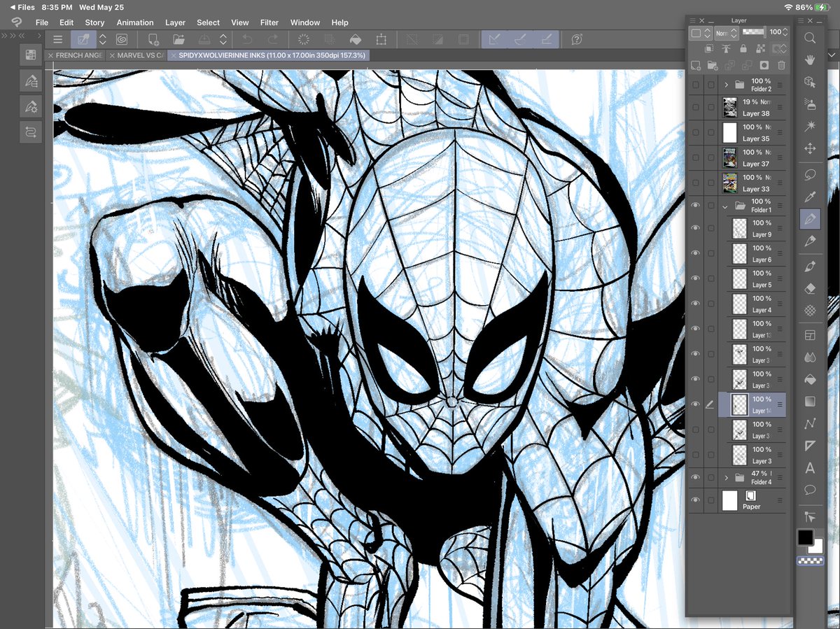Screen dimensions: 840x629
Task: Show Folder 2 by clicking its visibility box
Action: click(x=695, y=85)
